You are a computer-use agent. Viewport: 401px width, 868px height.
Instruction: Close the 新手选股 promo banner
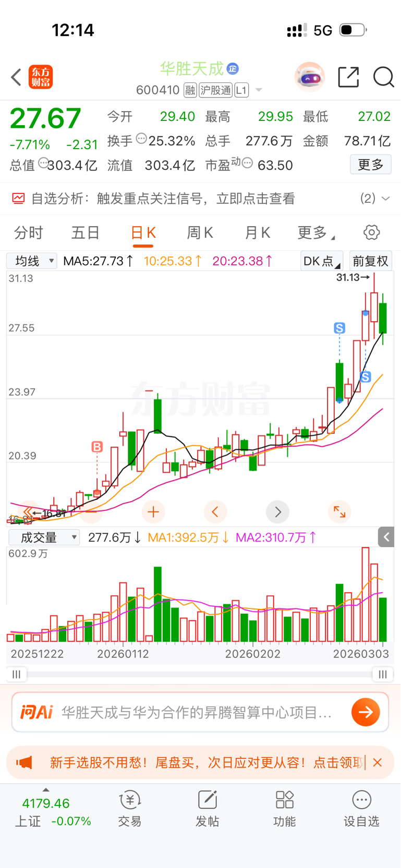click(x=378, y=763)
